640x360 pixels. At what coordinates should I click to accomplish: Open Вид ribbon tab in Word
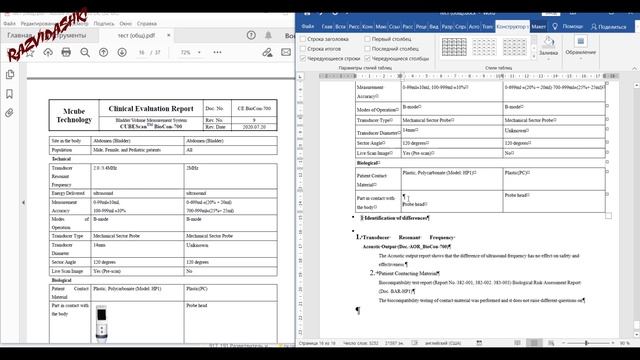pyautogui.click(x=434, y=27)
